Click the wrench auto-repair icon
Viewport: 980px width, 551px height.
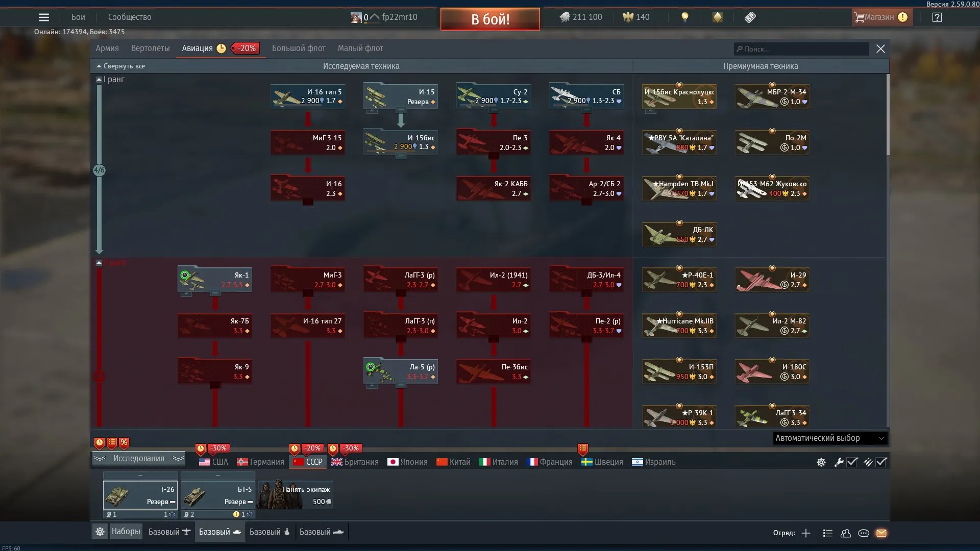pyautogui.click(x=838, y=462)
